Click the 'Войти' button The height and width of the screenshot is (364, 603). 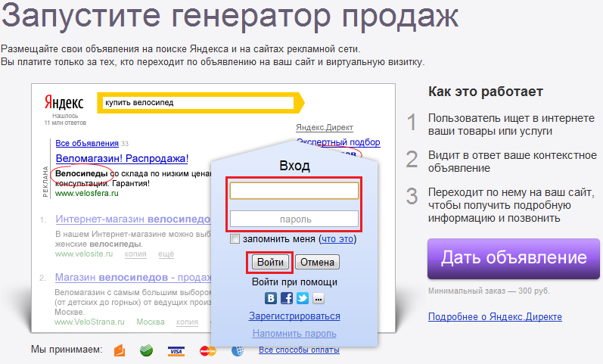click(270, 263)
